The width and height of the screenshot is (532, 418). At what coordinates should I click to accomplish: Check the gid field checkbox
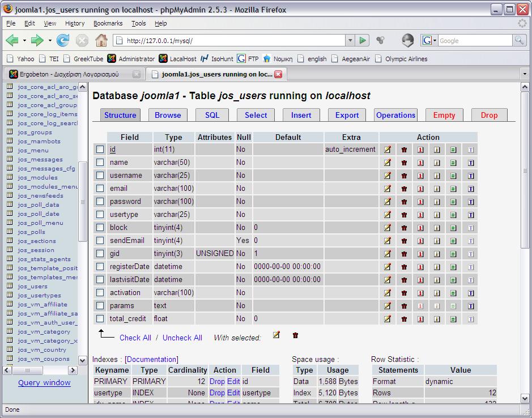click(x=100, y=253)
